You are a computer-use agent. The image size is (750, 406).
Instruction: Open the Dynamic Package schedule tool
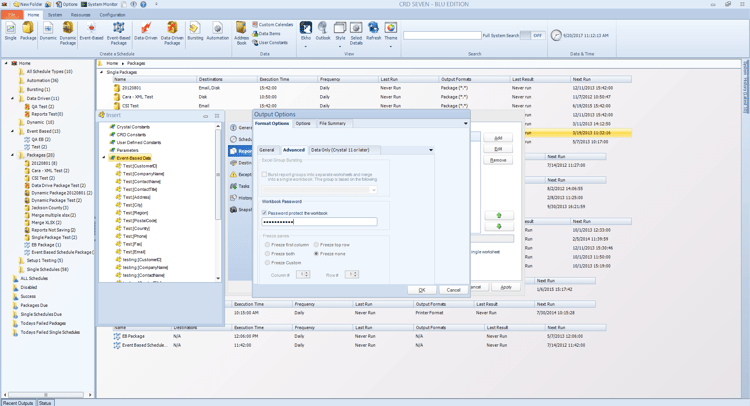[68, 33]
